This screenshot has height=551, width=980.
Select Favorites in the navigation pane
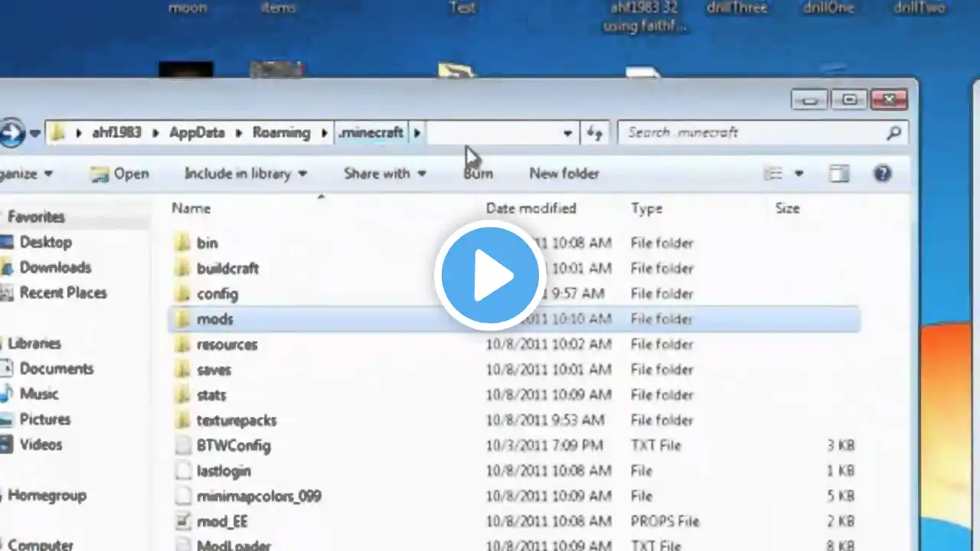click(x=36, y=217)
